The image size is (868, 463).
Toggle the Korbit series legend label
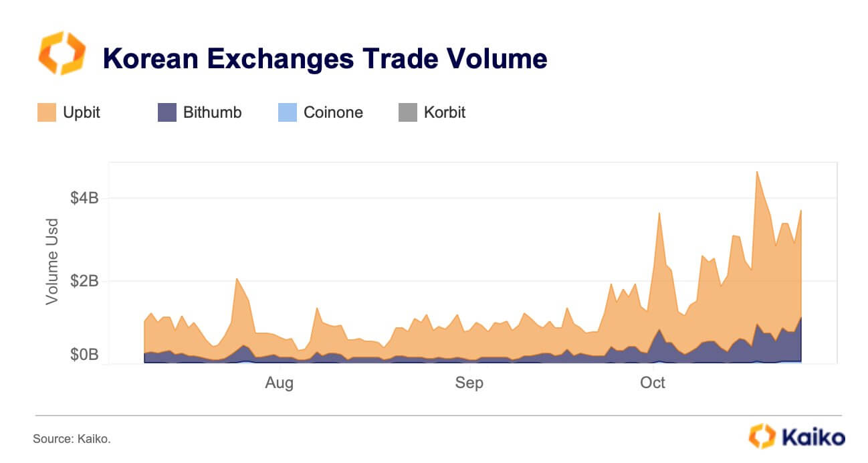[x=445, y=112]
